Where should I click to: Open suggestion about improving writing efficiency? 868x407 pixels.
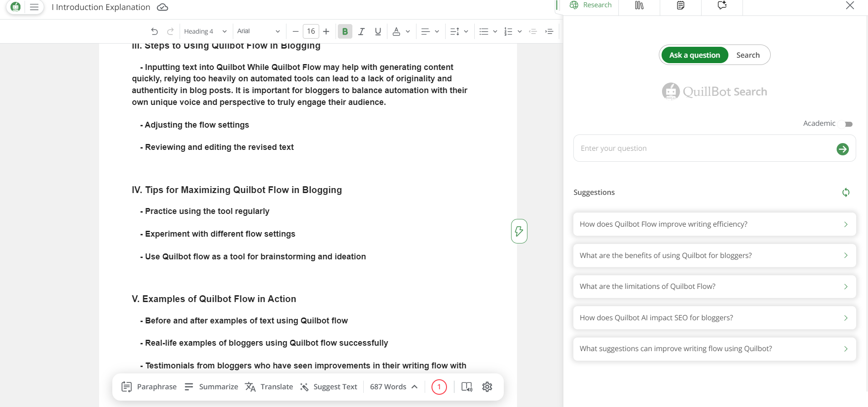[714, 224]
